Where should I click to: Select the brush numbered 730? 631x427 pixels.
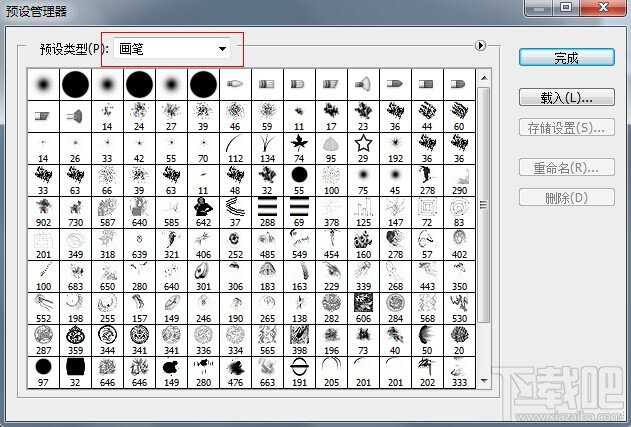(75, 212)
